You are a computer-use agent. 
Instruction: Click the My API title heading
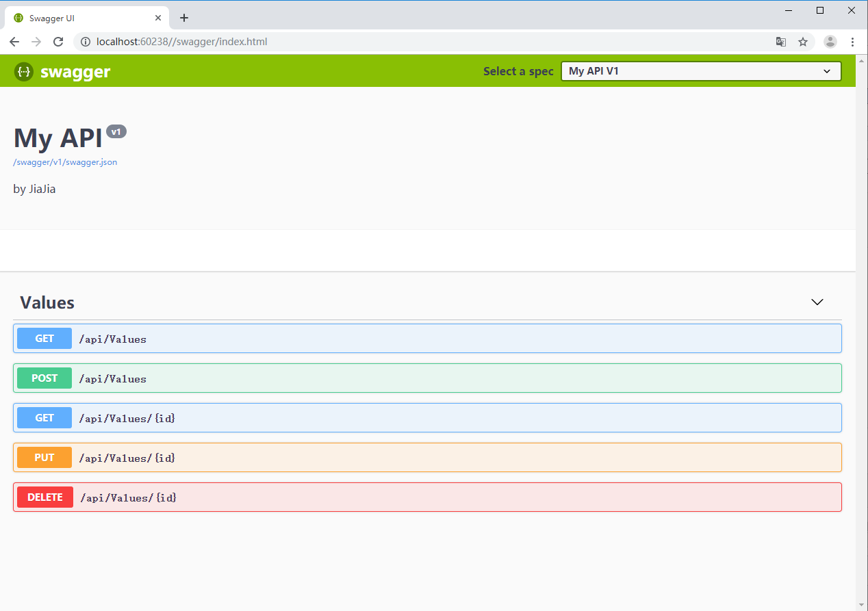coord(58,138)
